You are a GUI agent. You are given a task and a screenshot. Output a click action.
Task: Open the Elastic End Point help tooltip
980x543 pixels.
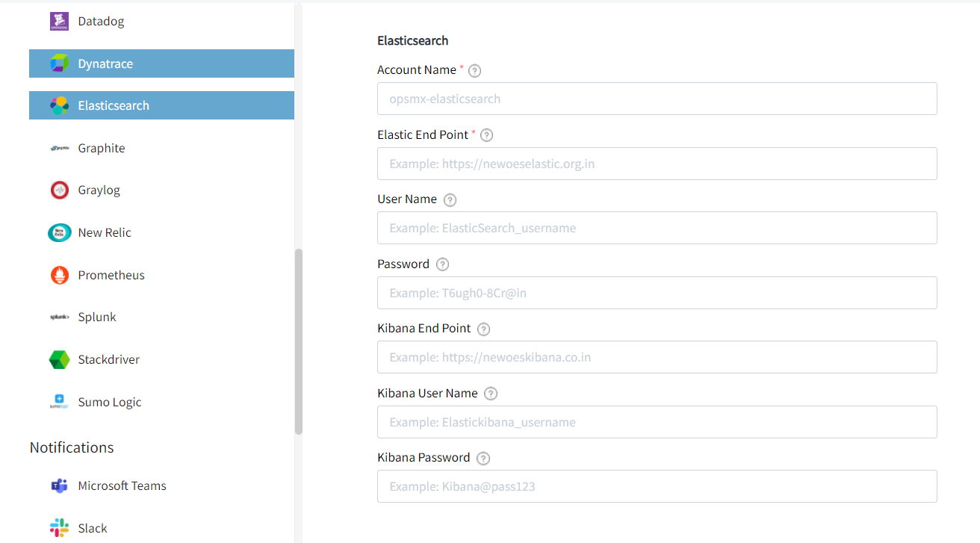tap(486, 135)
